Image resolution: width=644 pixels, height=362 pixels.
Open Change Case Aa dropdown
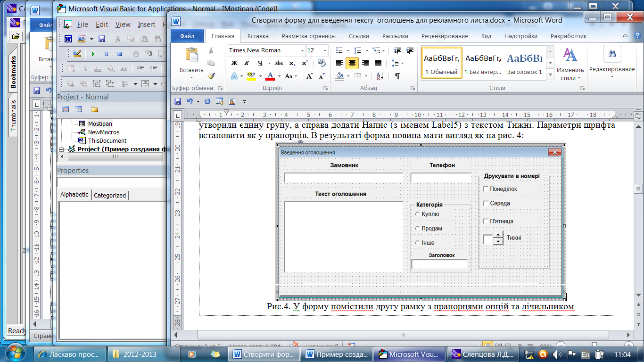[291, 76]
